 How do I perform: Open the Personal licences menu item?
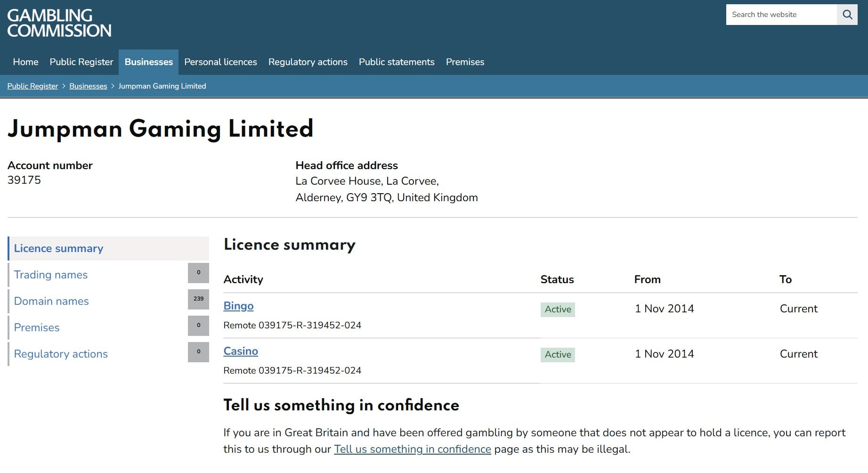(x=220, y=62)
